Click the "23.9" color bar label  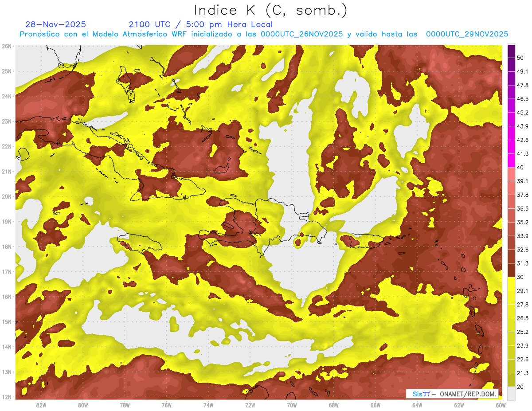click(x=523, y=345)
